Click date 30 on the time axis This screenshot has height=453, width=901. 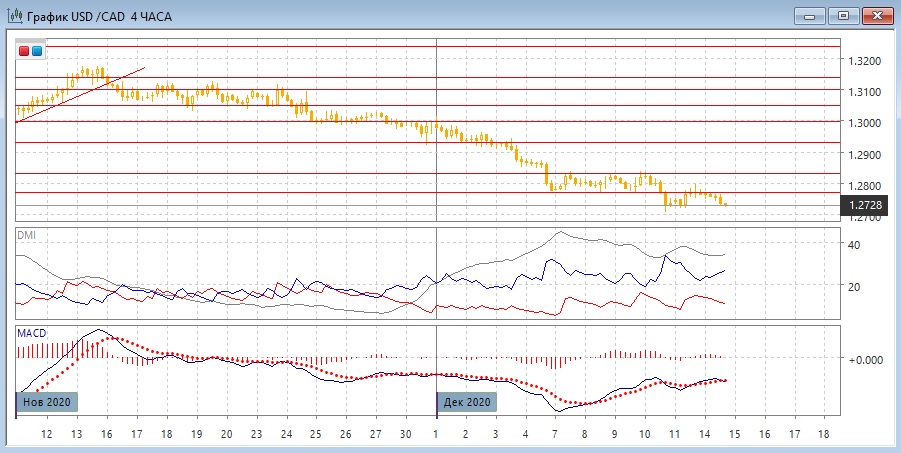coord(406,435)
